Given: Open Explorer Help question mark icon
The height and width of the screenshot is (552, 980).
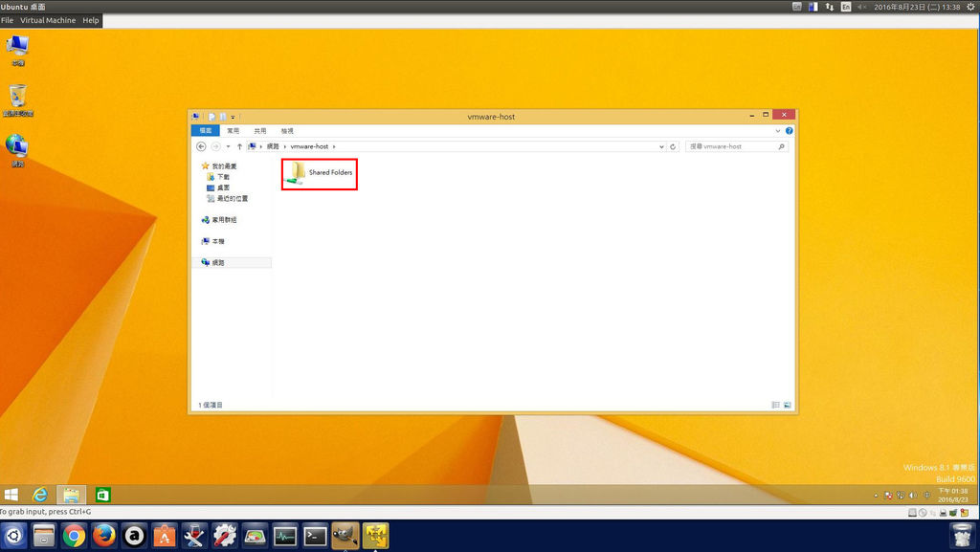Looking at the screenshot, I should [789, 131].
